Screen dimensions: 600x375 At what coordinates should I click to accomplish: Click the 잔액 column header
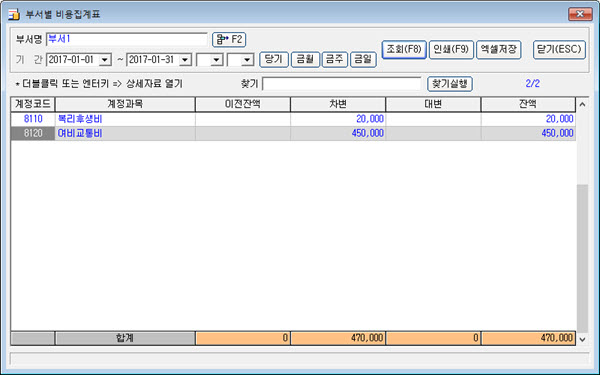528,104
